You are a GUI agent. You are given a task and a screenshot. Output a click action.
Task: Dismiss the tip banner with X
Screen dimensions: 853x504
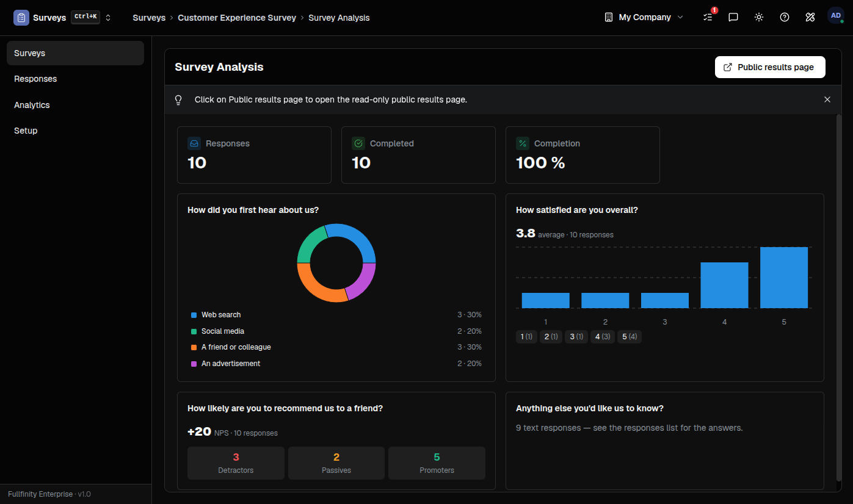[x=827, y=99]
